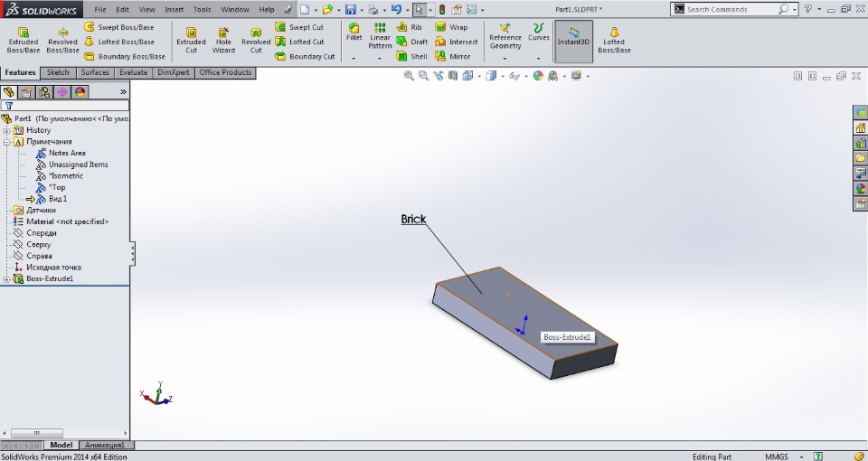The height and width of the screenshot is (461, 868).
Task: Collapse the Примечания folder
Action: [x=6, y=142]
